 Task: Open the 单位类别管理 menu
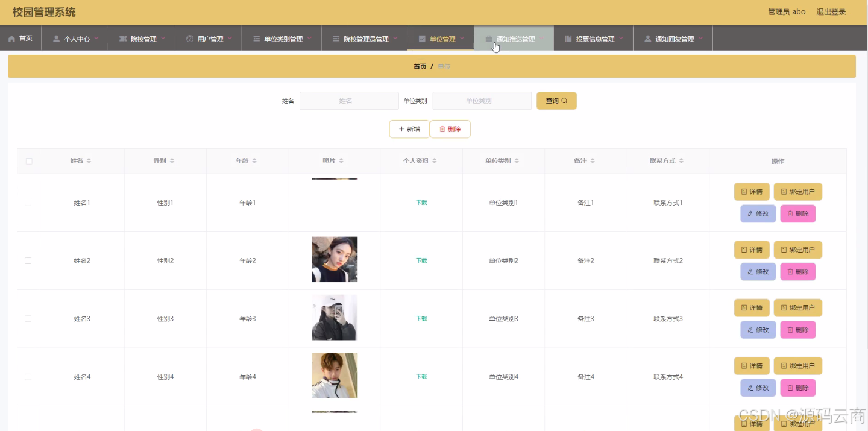pos(282,38)
